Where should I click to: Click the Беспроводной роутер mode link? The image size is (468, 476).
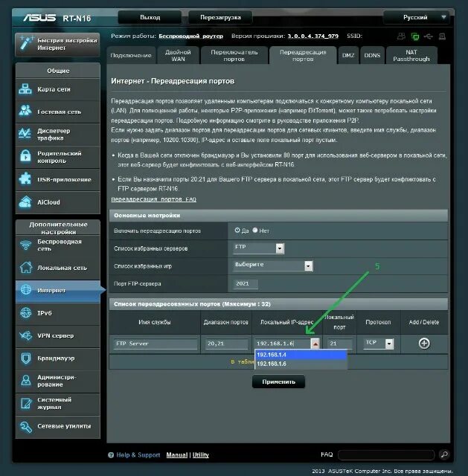190,36
